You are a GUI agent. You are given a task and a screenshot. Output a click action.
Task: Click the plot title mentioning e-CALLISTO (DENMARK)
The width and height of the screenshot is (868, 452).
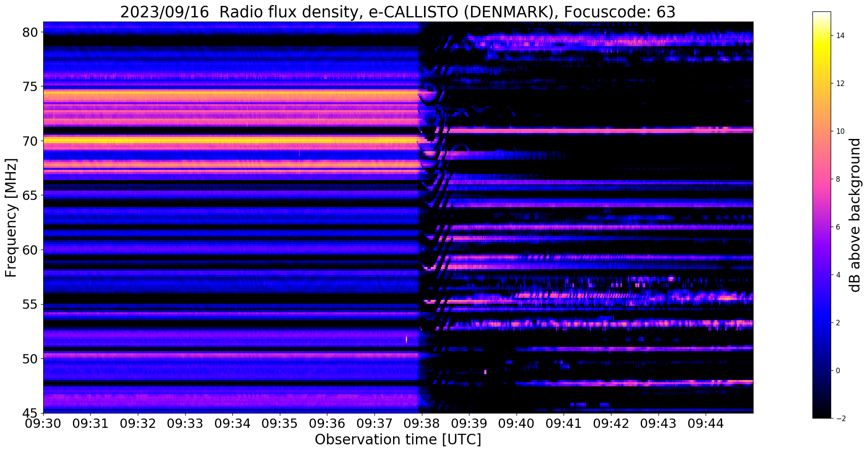pos(398,12)
